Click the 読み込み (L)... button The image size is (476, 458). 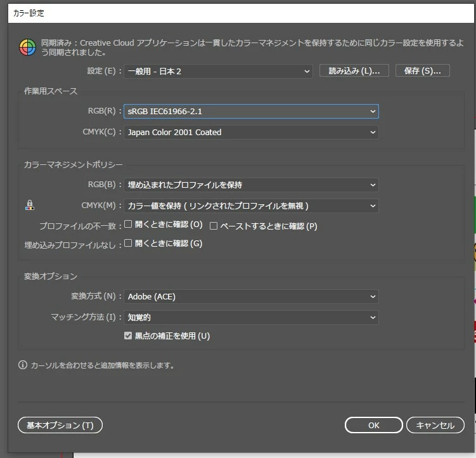[354, 71]
